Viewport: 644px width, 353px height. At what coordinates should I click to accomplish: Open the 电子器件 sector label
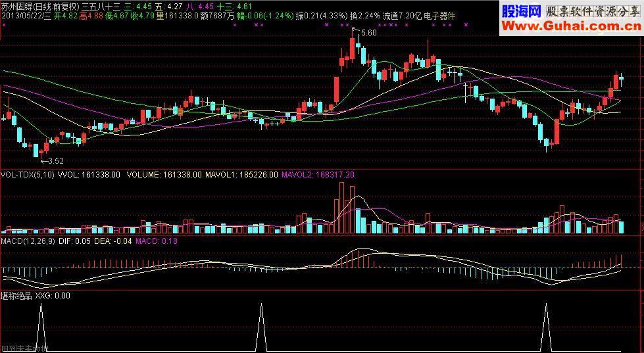[439, 16]
